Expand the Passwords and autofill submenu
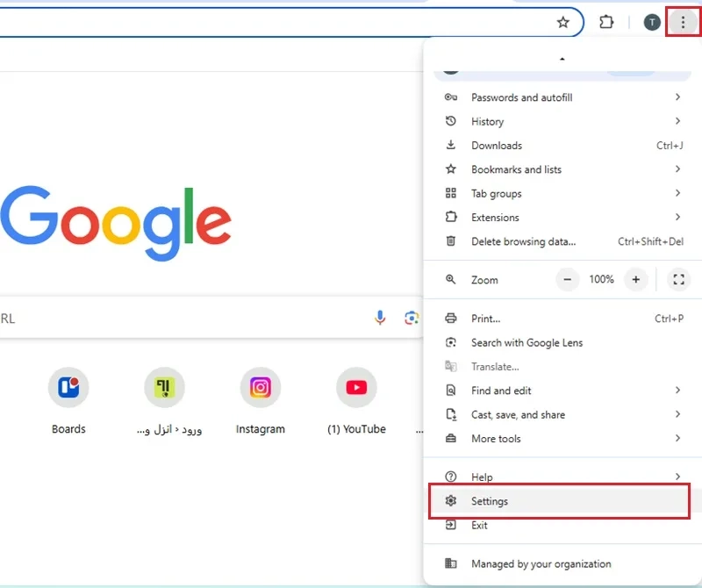This screenshot has width=702, height=588. 521,97
